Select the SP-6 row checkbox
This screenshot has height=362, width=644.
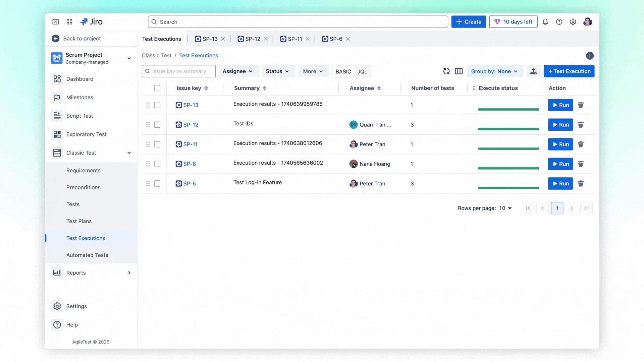click(x=157, y=164)
